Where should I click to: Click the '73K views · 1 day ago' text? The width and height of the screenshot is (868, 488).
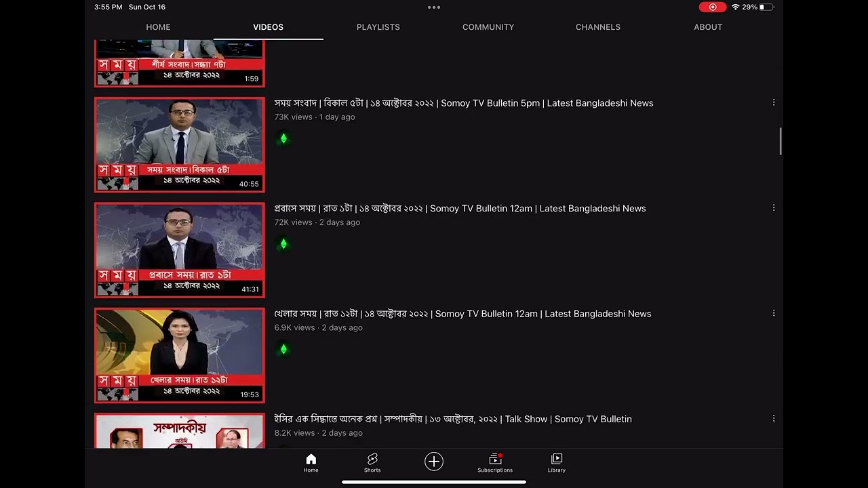pyautogui.click(x=315, y=117)
